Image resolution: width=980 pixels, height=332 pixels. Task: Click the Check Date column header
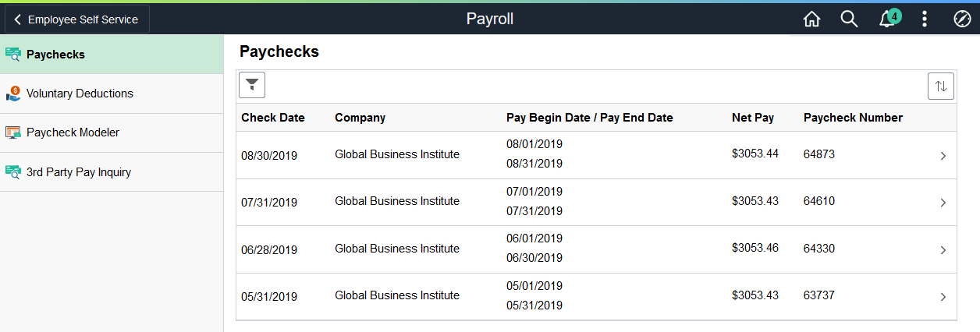tap(273, 118)
